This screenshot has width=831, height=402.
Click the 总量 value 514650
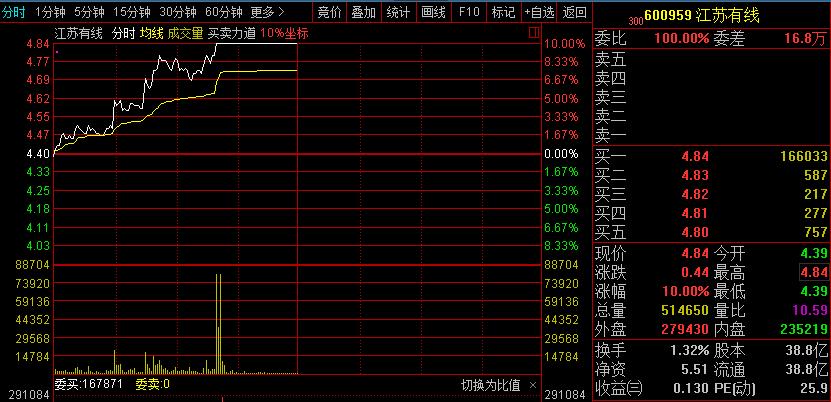(685, 310)
